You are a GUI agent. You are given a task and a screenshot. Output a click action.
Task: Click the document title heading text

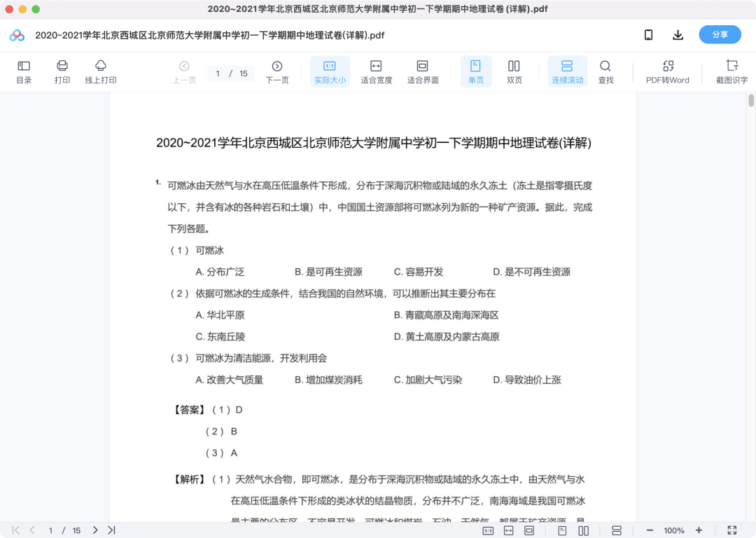[x=374, y=143]
